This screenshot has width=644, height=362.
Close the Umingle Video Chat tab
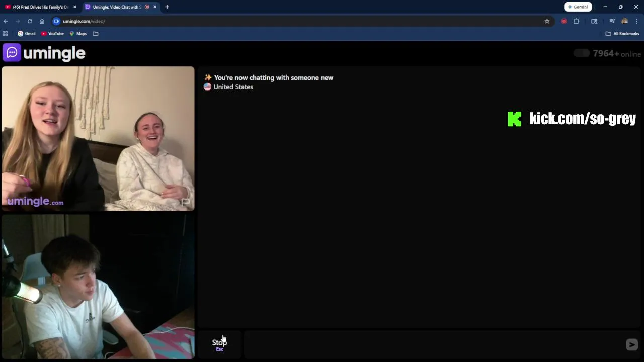(155, 7)
